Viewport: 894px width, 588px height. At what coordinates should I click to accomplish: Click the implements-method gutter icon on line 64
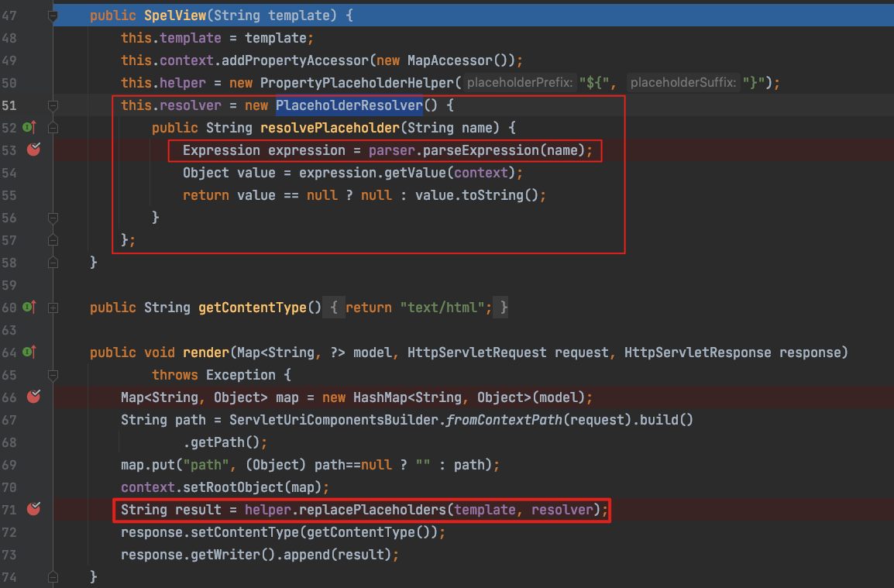29,352
